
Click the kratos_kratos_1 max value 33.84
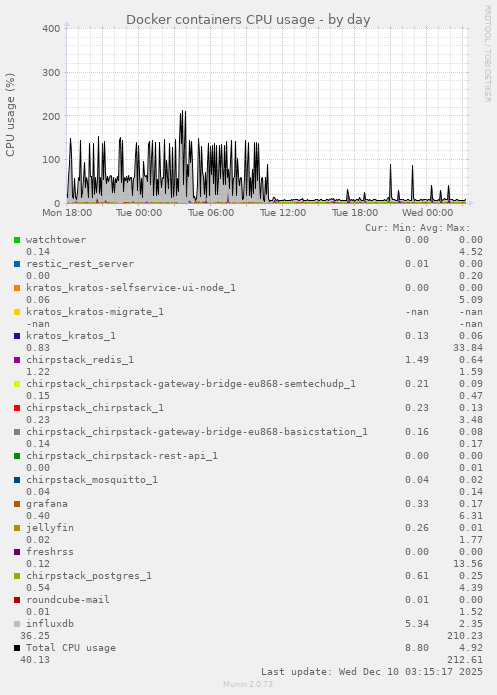468,348
